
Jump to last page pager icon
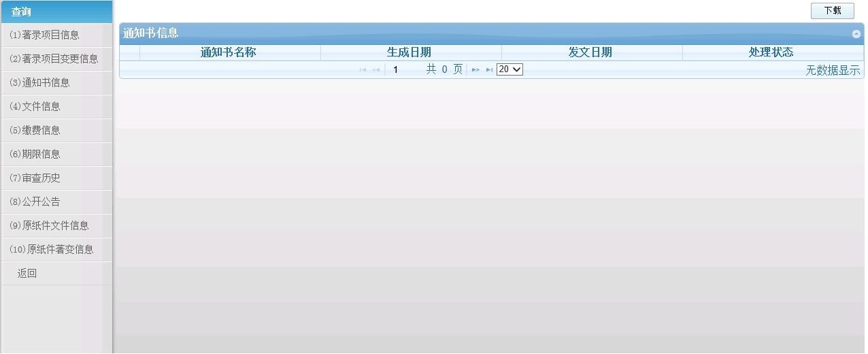[489, 69]
